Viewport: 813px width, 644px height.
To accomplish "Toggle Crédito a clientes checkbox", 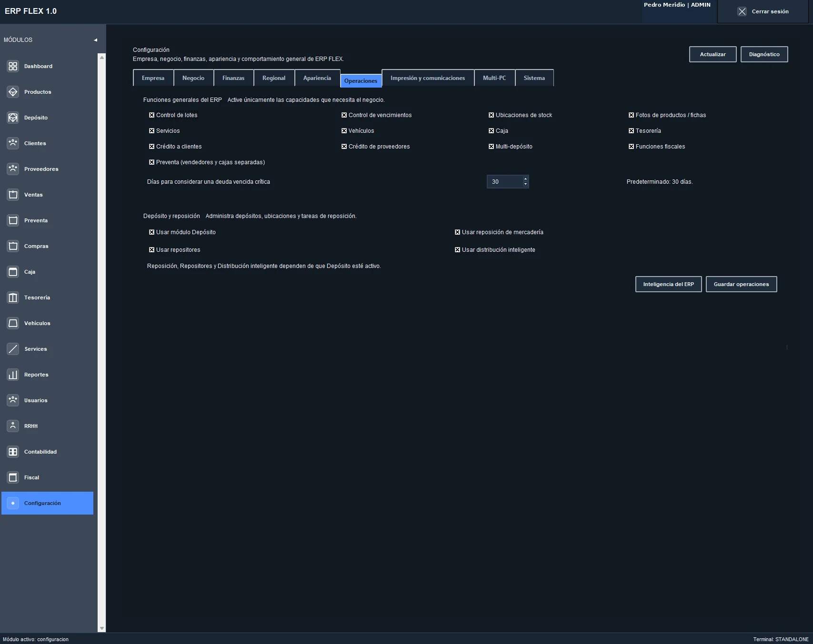I will tap(151, 147).
